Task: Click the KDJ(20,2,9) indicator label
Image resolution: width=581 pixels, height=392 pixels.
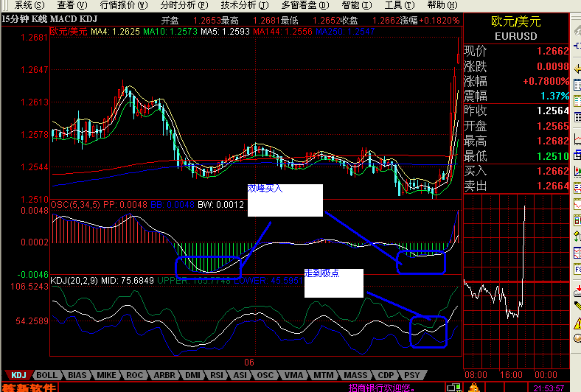Action: [74, 281]
